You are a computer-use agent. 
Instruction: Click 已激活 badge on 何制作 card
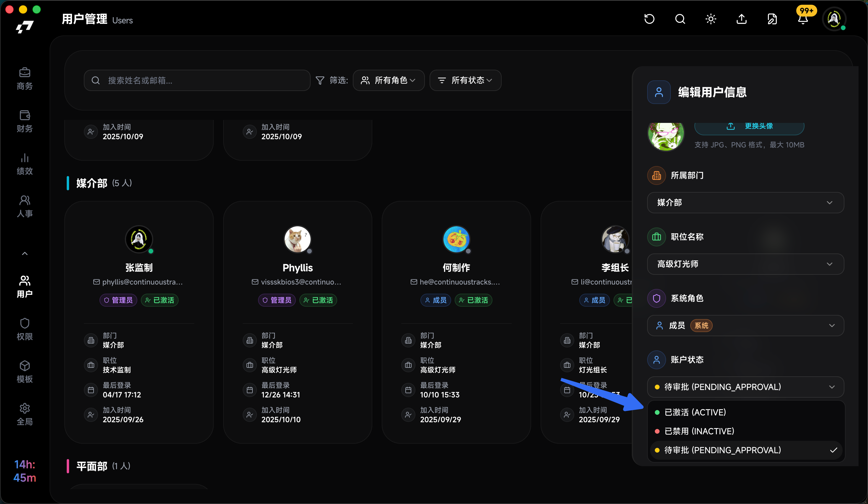(474, 300)
